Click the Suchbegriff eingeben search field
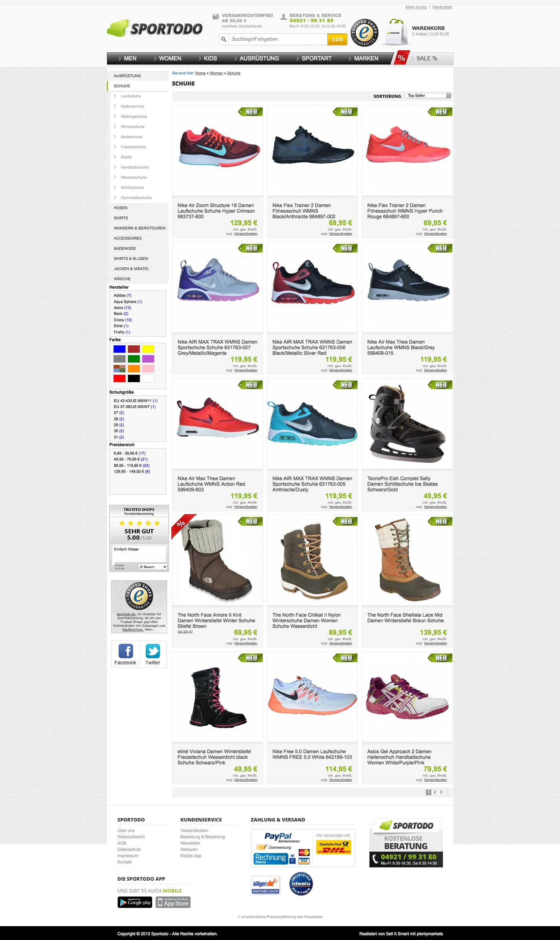This screenshot has height=940, width=560. [278, 39]
